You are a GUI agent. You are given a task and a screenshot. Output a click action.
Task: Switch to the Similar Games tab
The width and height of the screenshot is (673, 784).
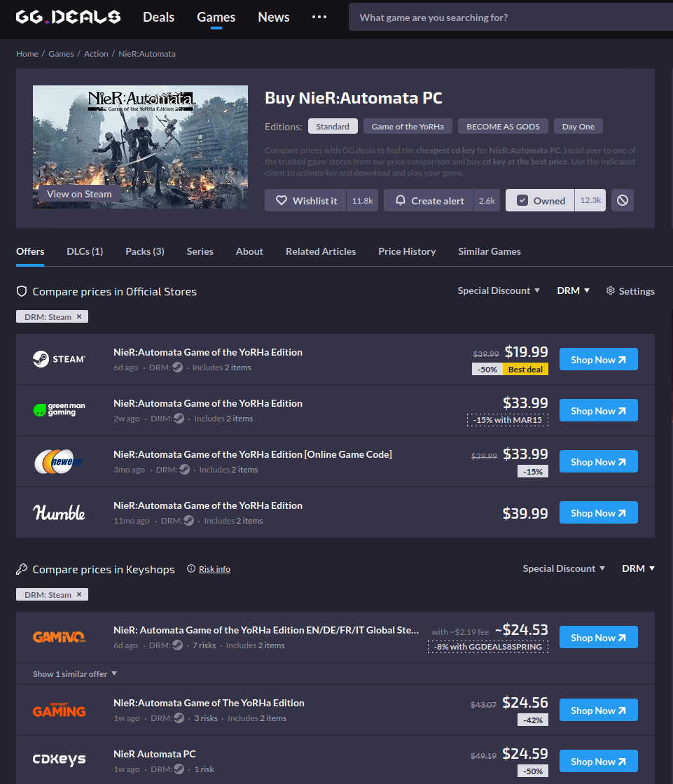click(x=490, y=251)
